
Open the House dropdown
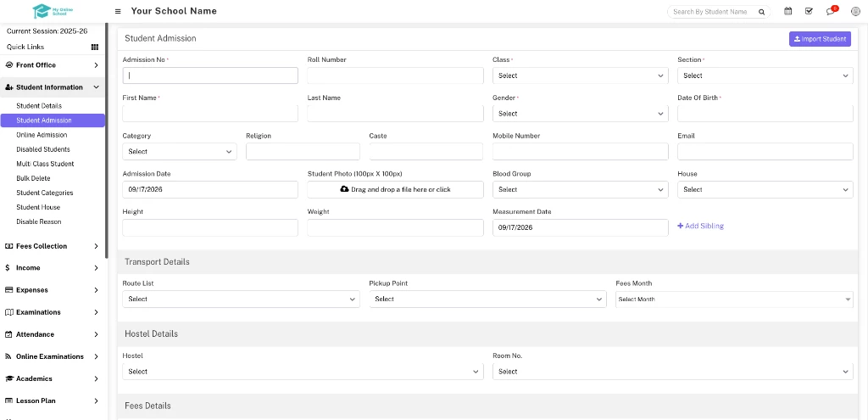765,189
